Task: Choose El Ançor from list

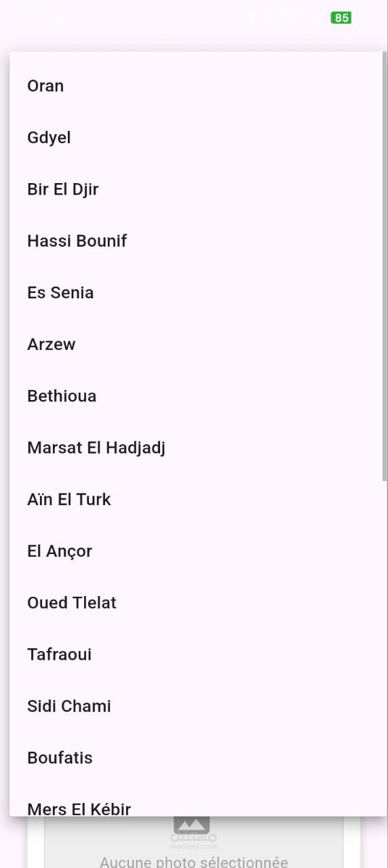Action: [197, 551]
